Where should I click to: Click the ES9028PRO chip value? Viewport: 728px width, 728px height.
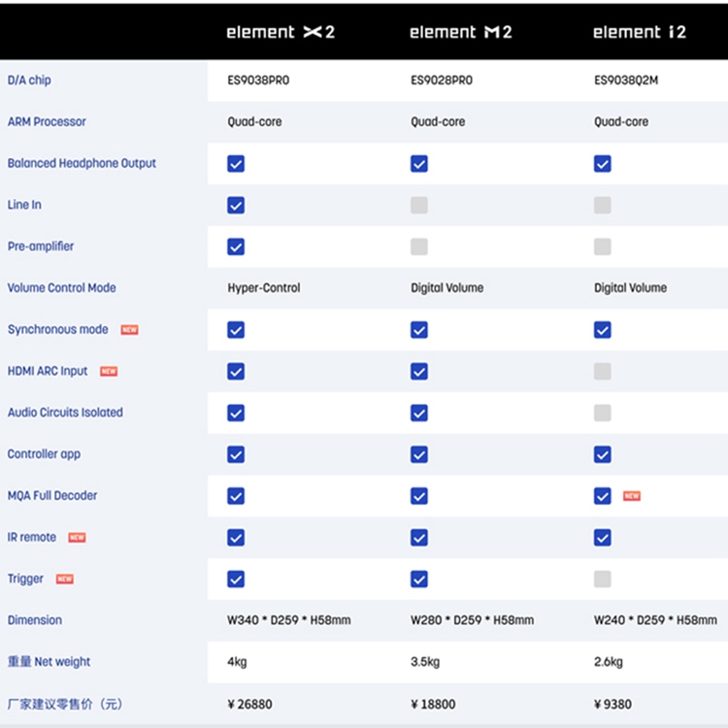(x=442, y=81)
